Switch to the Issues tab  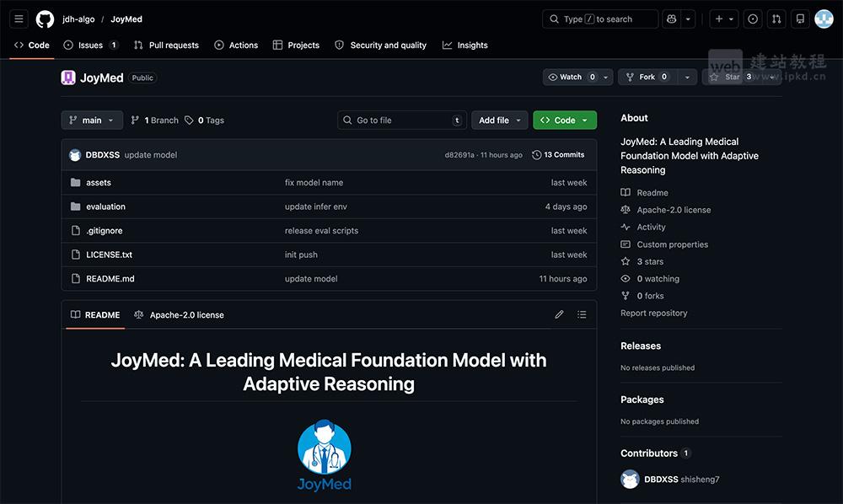click(90, 45)
